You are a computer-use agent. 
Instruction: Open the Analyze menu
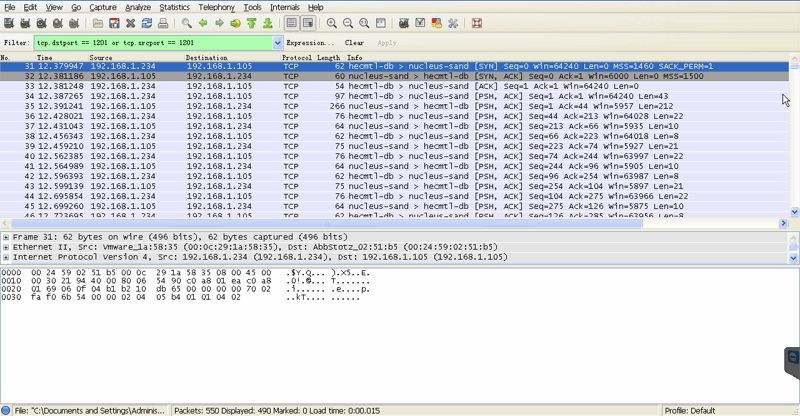[x=137, y=7]
